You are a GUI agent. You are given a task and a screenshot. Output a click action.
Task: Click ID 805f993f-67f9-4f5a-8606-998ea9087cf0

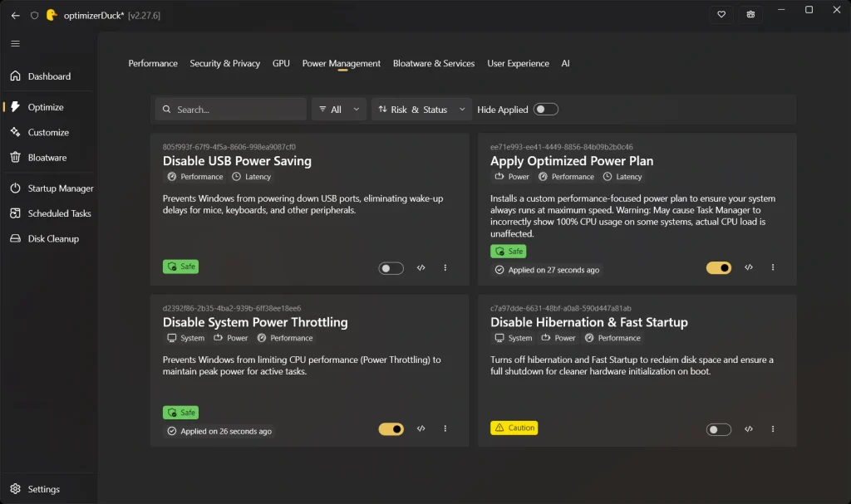pyautogui.click(x=229, y=147)
